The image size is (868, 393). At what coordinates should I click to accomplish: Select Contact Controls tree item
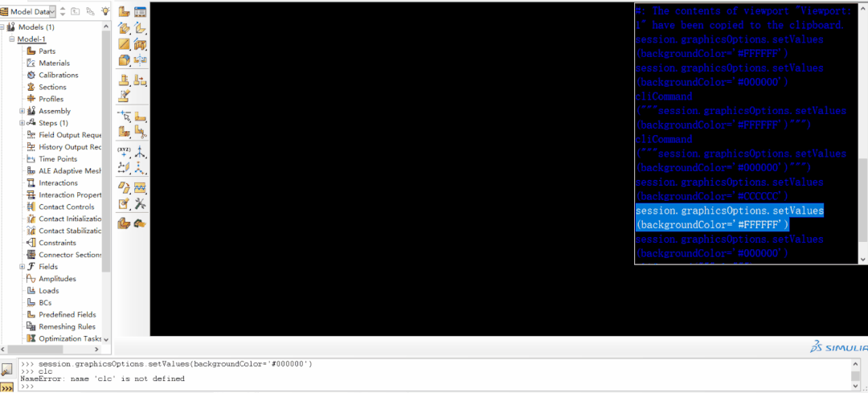point(67,207)
